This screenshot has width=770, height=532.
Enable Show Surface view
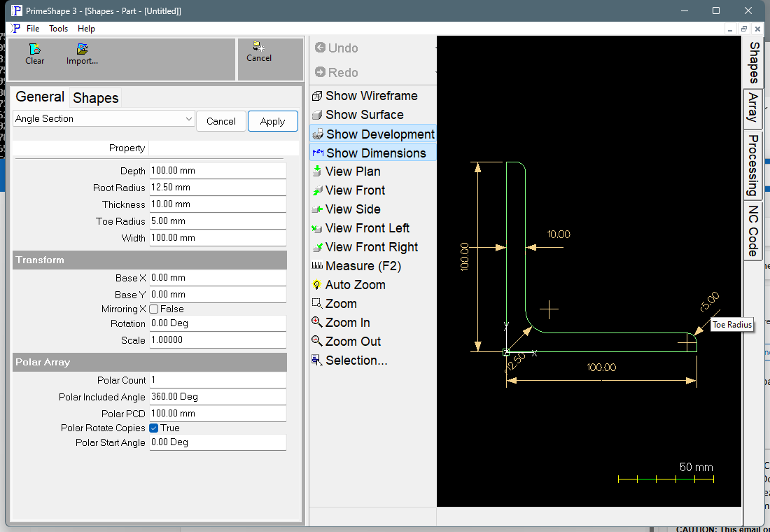pyautogui.click(x=358, y=115)
